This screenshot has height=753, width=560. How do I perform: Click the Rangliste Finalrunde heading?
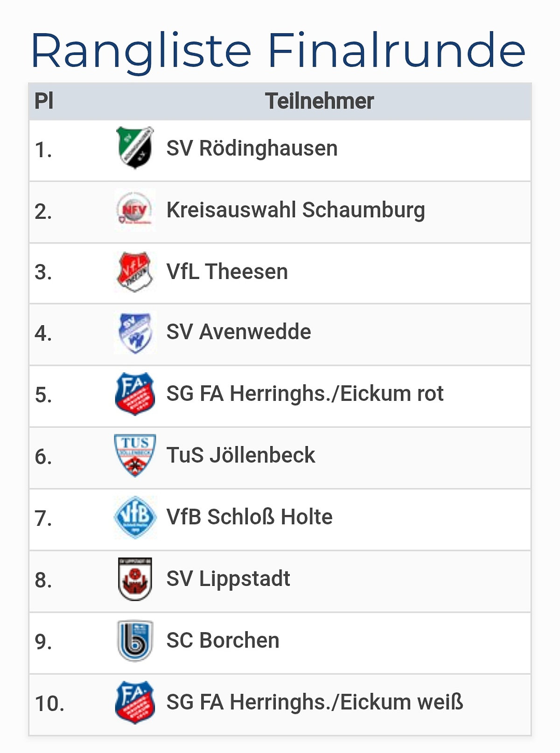[279, 51]
